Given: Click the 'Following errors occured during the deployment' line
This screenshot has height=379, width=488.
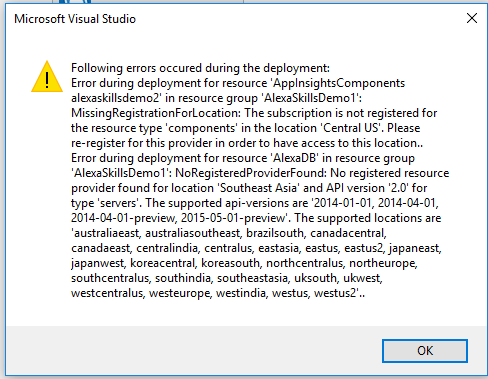Looking at the screenshot, I should tap(200, 68).
